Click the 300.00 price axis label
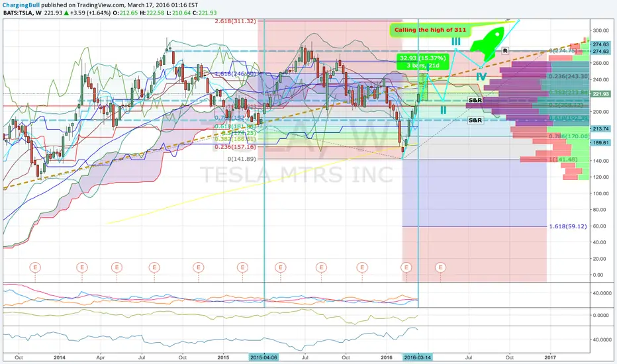Viewport: 617px width, 364px height. [x=600, y=30]
